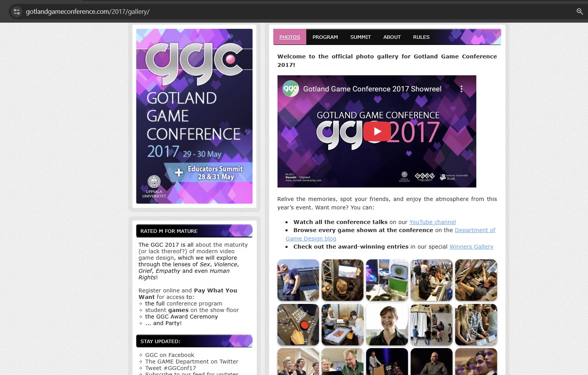Open photo of hand pressing red button
The image size is (588, 375).
pyautogui.click(x=298, y=325)
